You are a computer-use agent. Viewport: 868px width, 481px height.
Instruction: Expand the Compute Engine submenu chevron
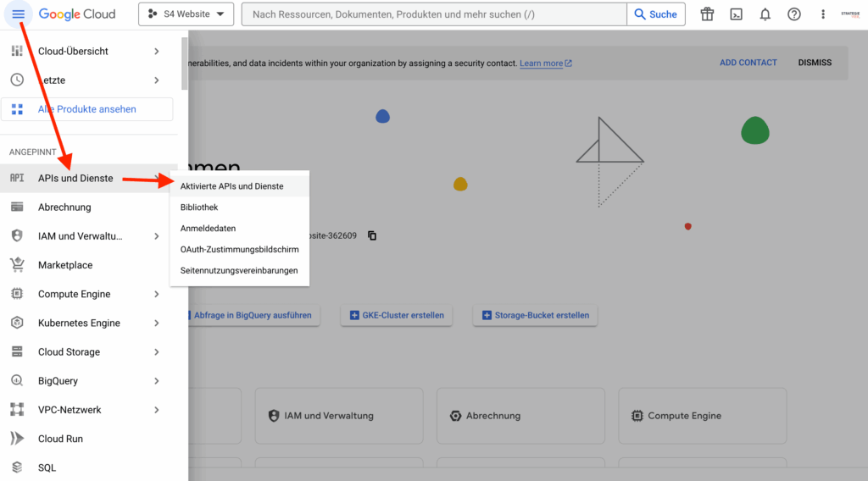[x=157, y=294]
